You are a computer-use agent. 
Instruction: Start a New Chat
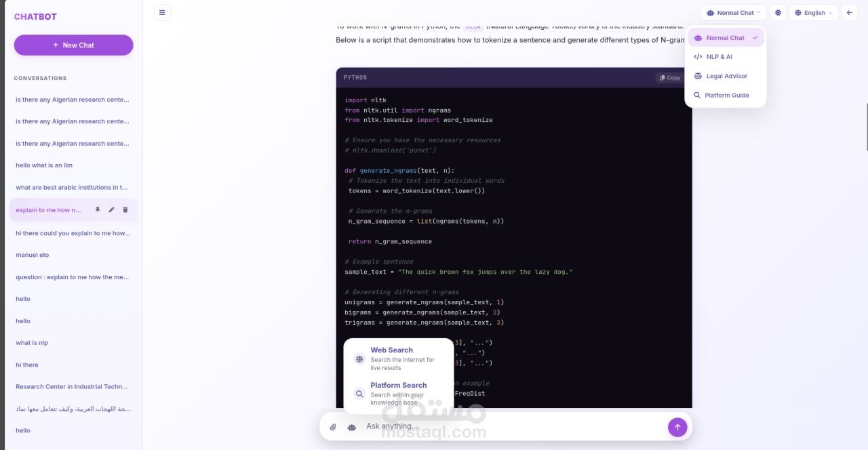coord(73,45)
